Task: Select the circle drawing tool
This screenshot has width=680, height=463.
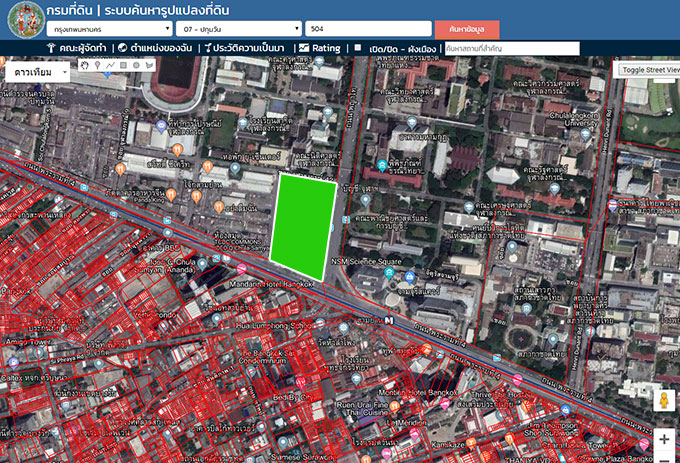Action: pos(137,66)
